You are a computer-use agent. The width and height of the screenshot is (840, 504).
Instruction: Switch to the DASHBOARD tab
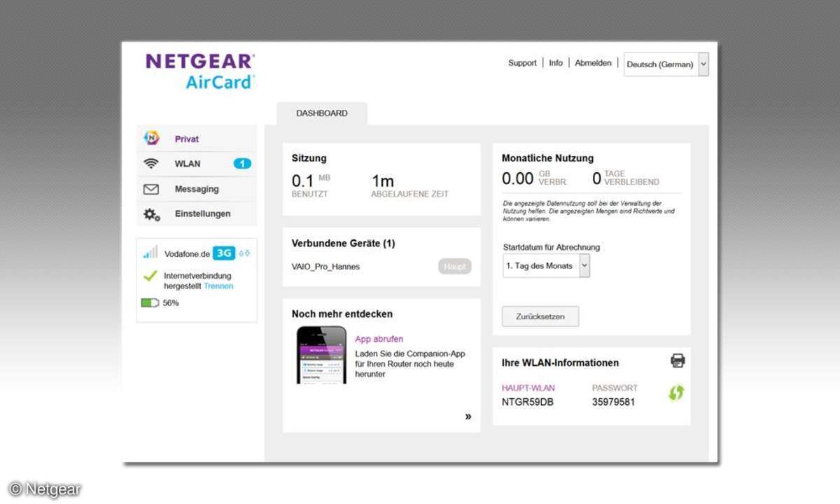[322, 113]
